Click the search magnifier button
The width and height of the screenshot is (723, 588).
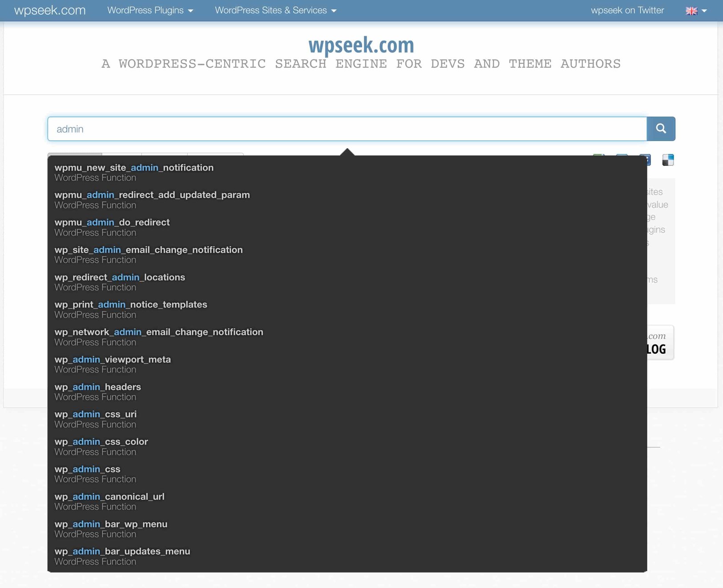661,129
